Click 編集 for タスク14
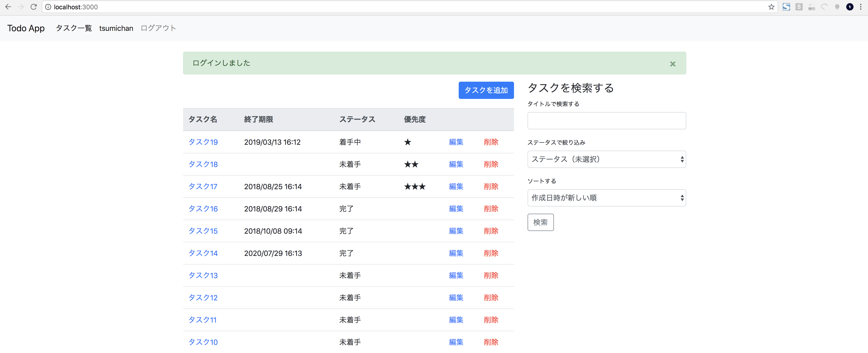Image resolution: width=868 pixels, height=353 pixels. (456, 253)
